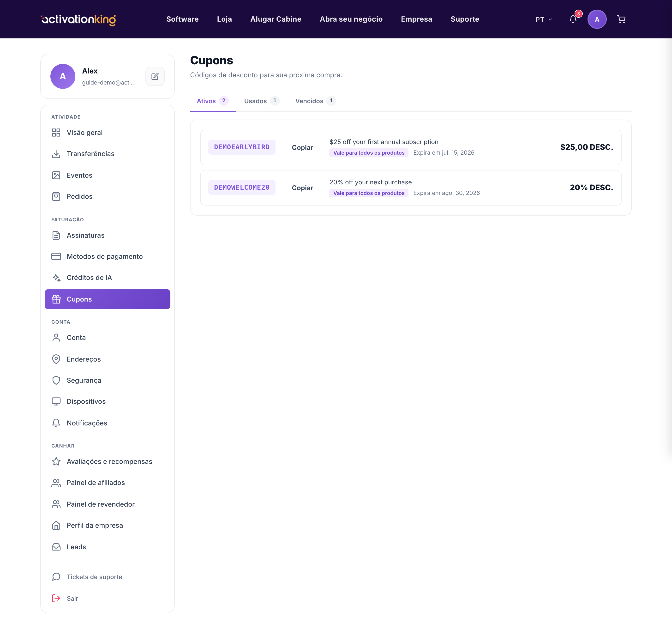
Task: Click the Eventos image icon
Action: (x=56, y=175)
